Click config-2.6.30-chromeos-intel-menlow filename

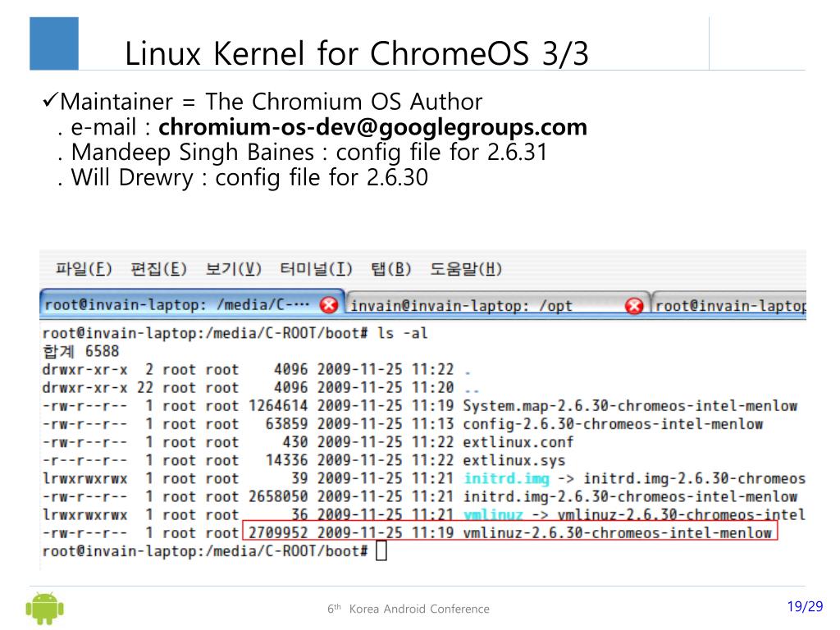[x=613, y=424]
